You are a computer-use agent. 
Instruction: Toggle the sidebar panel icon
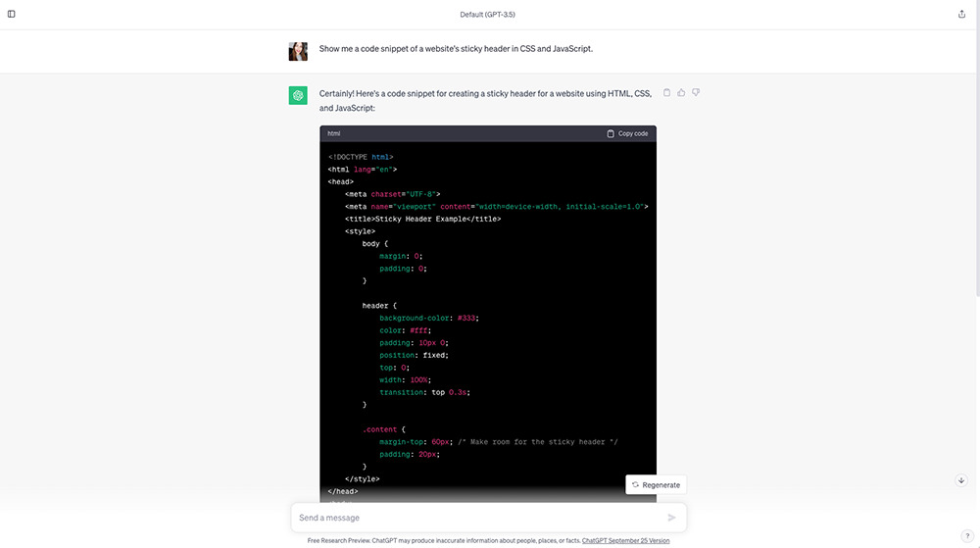11,14
